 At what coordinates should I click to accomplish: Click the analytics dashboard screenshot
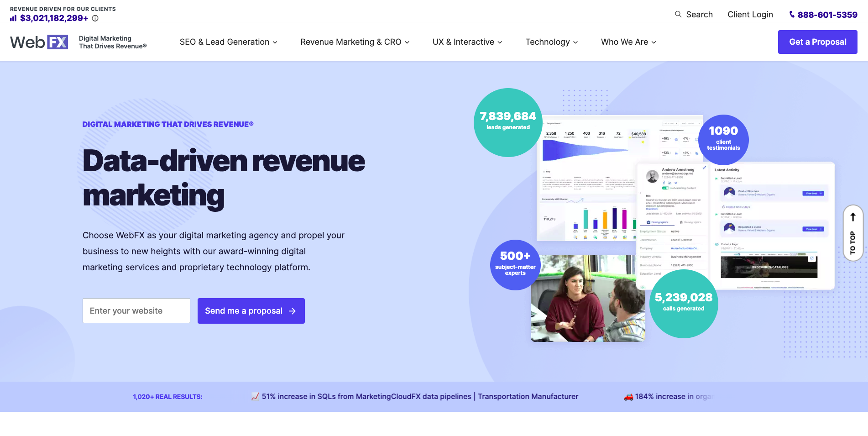[620, 178]
